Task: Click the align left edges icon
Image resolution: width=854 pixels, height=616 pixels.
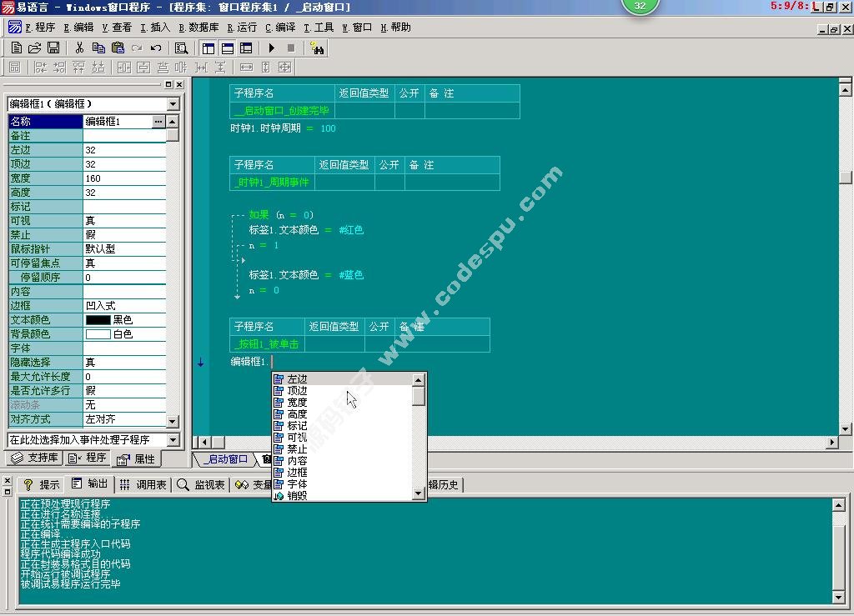Action: pyautogui.click(x=41, y=68)
